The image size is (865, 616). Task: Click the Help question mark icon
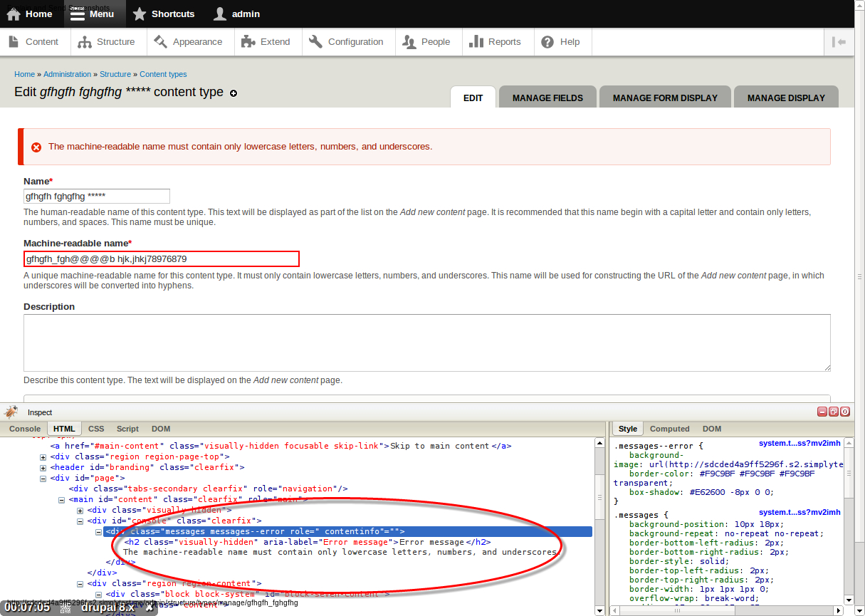(x=547, y=42)
